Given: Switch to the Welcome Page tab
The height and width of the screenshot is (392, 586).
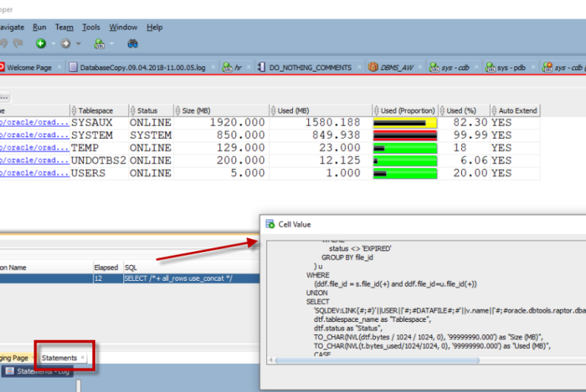Looking at the screenshot, I should (29, 68).
